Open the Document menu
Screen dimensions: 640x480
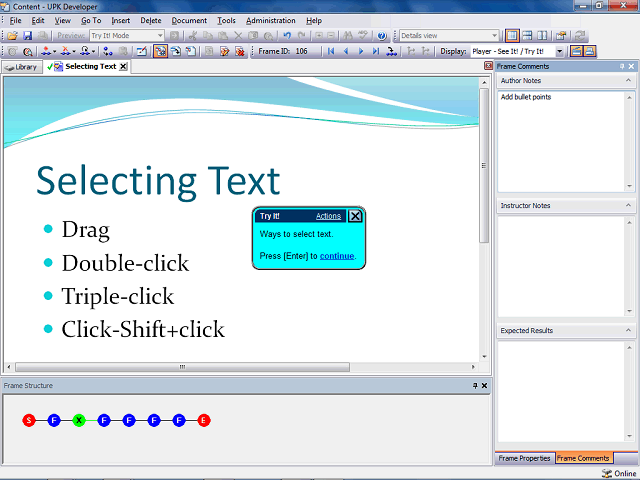pyautogui.click(x=189, y=20)
